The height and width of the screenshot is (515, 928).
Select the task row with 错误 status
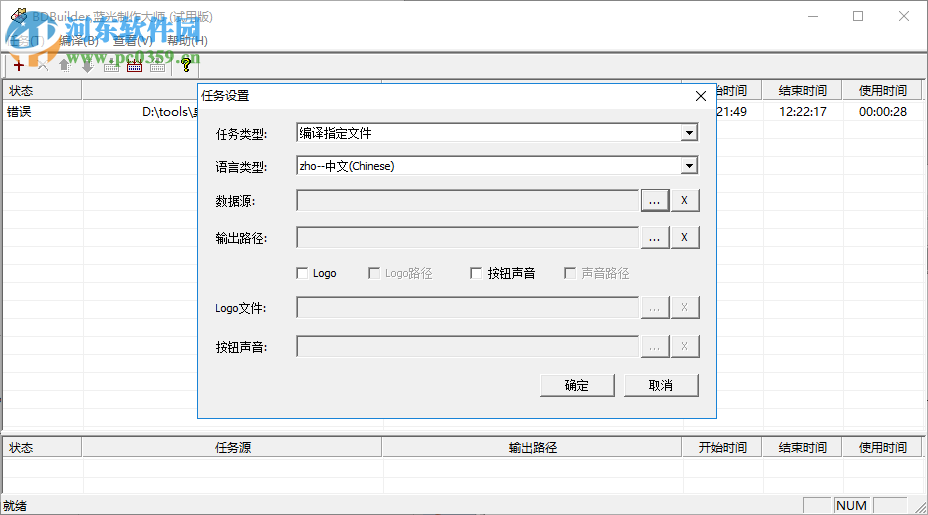click(x=19, y=112)
